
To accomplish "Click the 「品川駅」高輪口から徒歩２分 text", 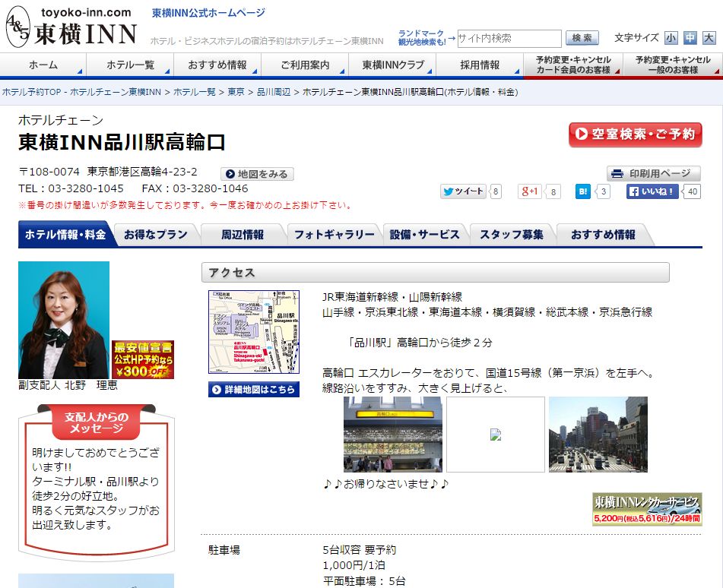I will click(x=419, y=343).
